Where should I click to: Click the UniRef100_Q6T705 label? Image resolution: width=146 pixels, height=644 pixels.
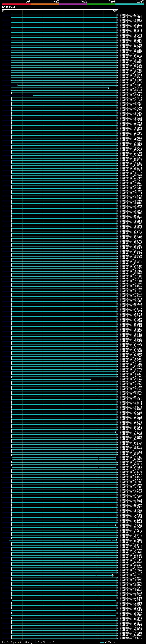131,382
